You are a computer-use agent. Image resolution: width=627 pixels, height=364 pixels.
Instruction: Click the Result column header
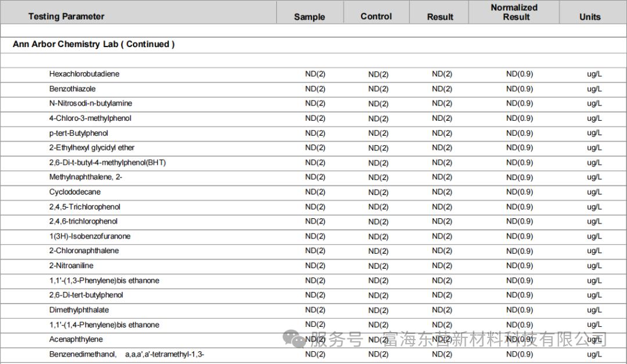[x=440, y=17]
